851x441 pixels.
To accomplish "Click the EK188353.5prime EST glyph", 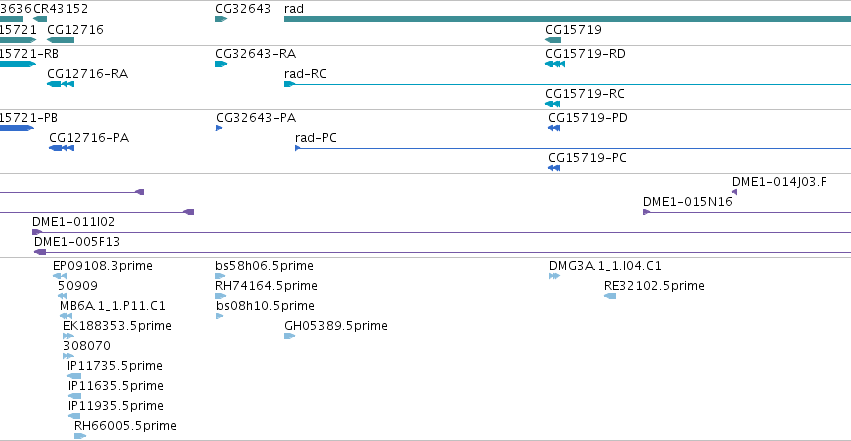I will click(68, 336).
